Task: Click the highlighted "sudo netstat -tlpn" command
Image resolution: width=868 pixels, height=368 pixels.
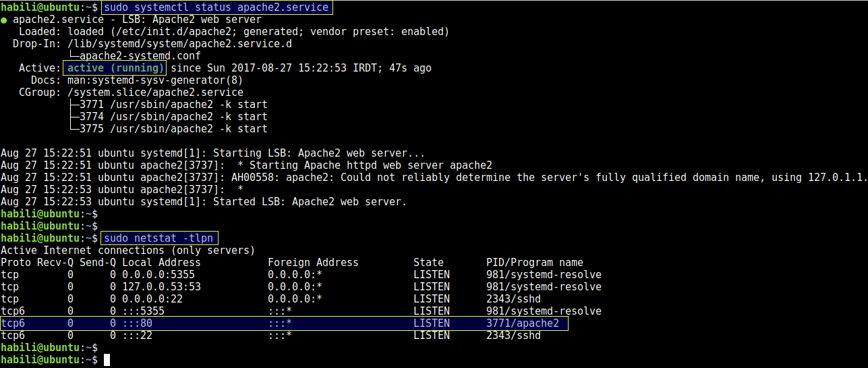Action: coord(160,238)
